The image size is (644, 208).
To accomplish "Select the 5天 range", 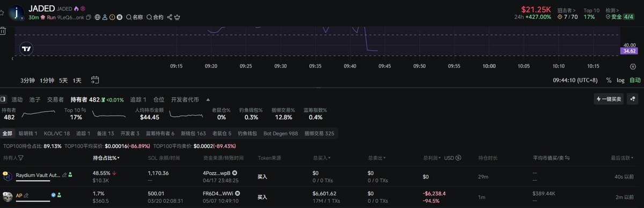I will 63,80.
